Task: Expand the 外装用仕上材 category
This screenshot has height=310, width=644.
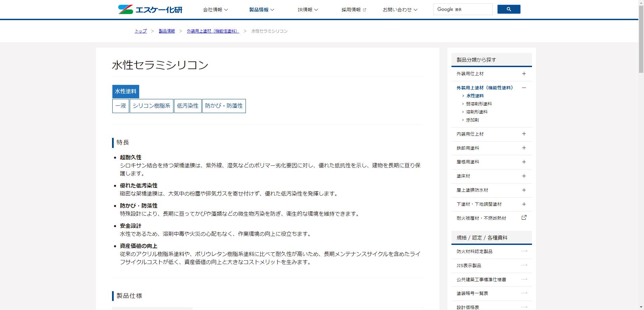Action: pyautogui.click(x=524, y=73)
